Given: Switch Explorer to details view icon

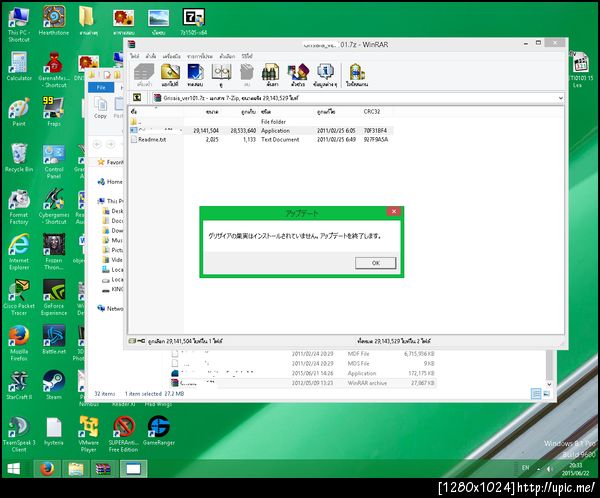Looking at the screenshot, I should (536, 394).
